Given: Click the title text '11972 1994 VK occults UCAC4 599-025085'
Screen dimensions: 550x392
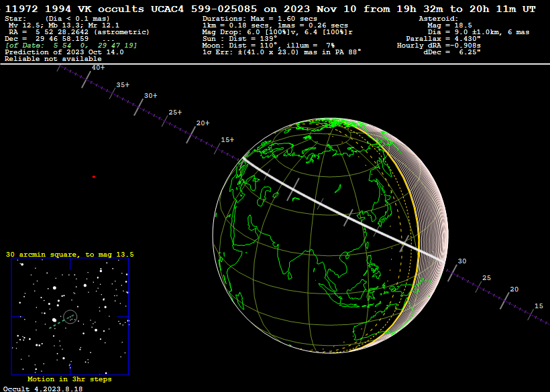Looking at the screenshot, I should coord(131,9).
